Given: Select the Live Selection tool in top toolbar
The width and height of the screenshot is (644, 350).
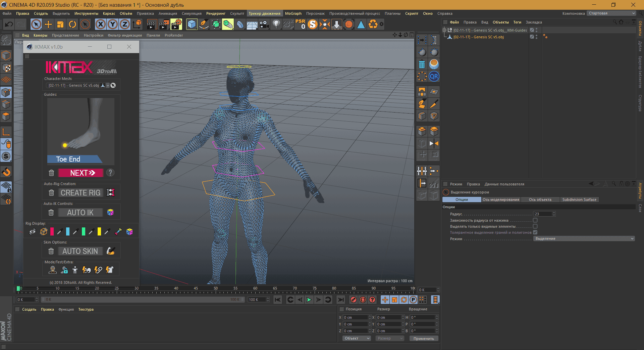Looking at the screenshot, I should tap(36, 24).
